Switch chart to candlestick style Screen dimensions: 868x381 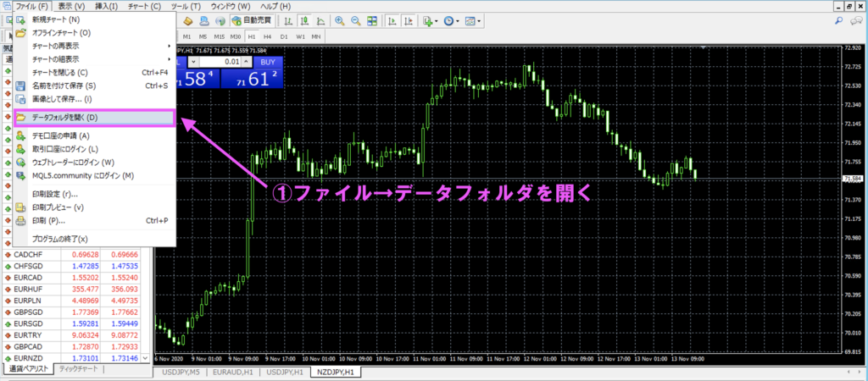304,21
